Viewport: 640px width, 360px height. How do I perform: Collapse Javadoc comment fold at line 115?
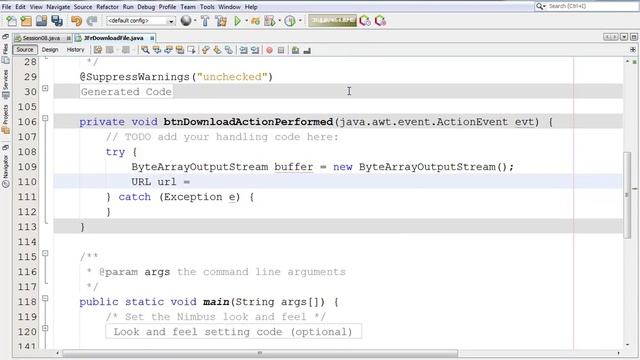tap(45, 253)
